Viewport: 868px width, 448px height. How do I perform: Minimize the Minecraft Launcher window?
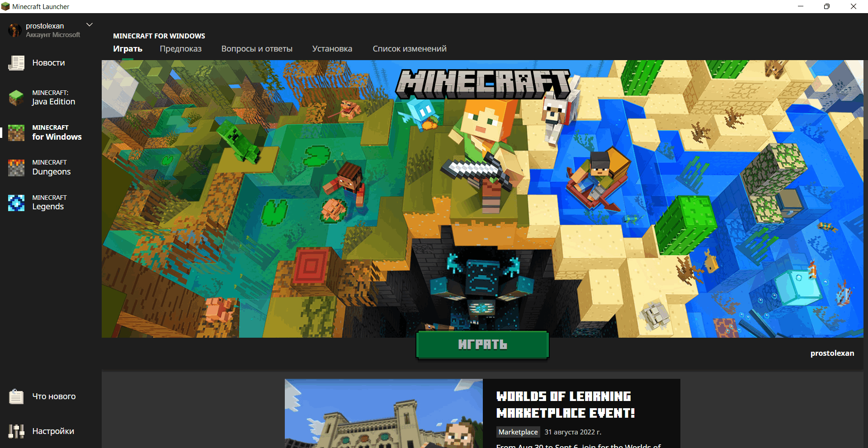click(801, 6)
